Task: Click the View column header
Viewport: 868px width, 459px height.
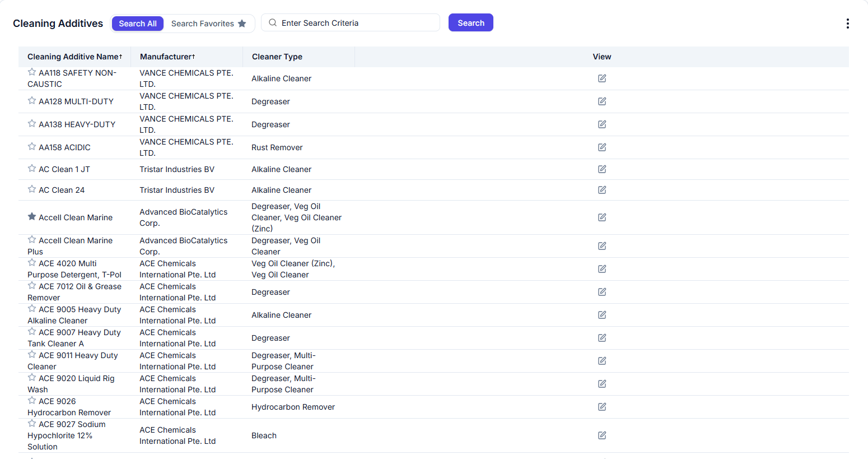Action: point(602,57)
